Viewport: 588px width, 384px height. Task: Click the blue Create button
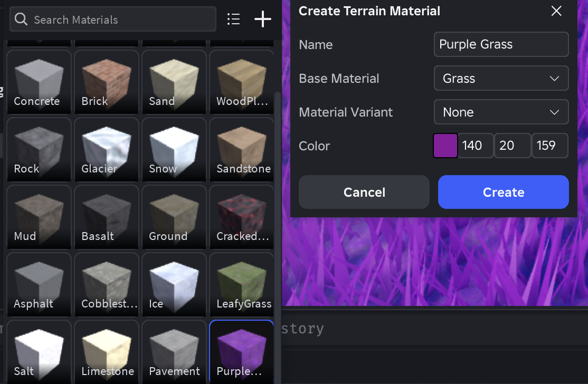[503, 192]
